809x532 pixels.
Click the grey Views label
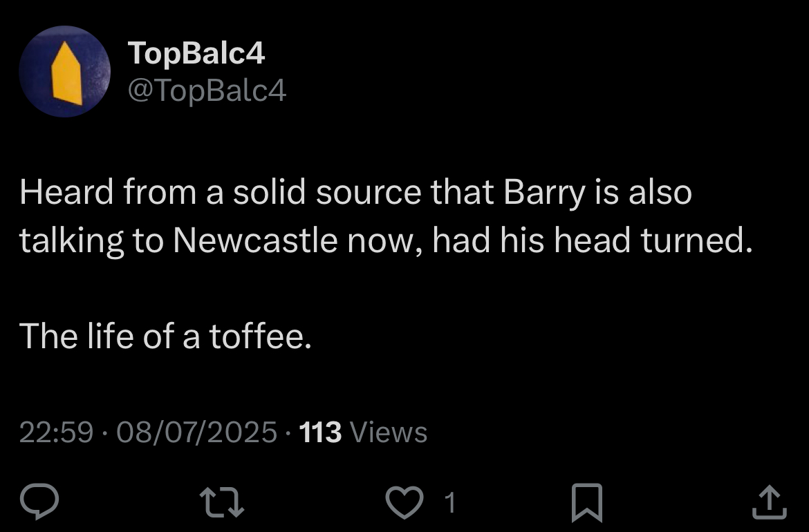pyautogui.click(x=389, y=433)
